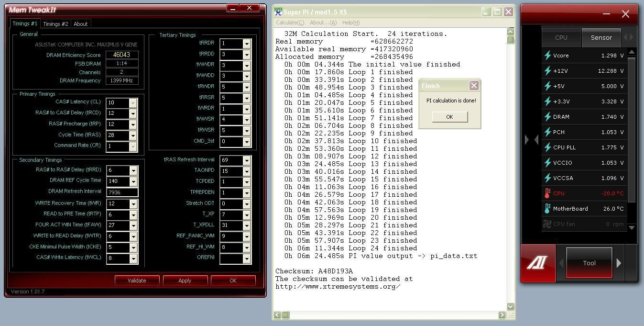Click the +12V lightning bolt icon
Viewport: 644px width, 326px height.
547,71
